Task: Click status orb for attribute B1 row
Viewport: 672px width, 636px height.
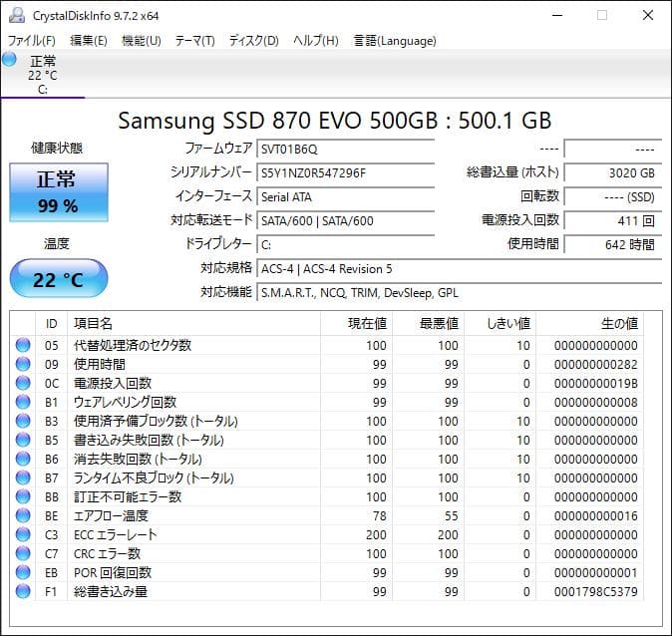Action: click(23, 402)
